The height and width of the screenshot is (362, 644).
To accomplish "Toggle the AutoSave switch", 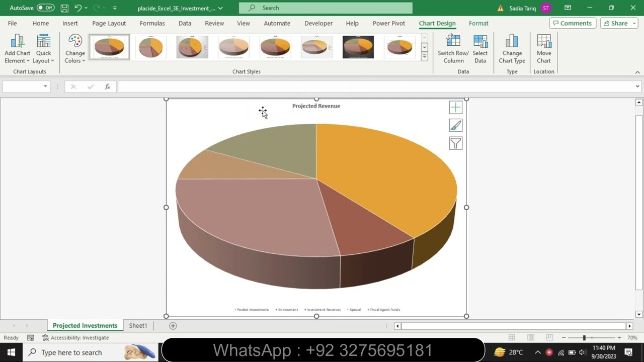I will (x=45, y=8).
